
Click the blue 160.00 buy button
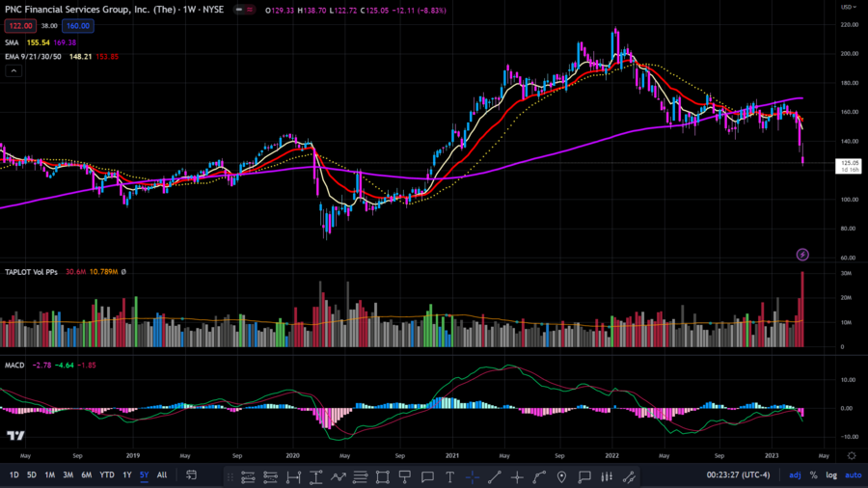pyautogui.click(x=77, y=26)
